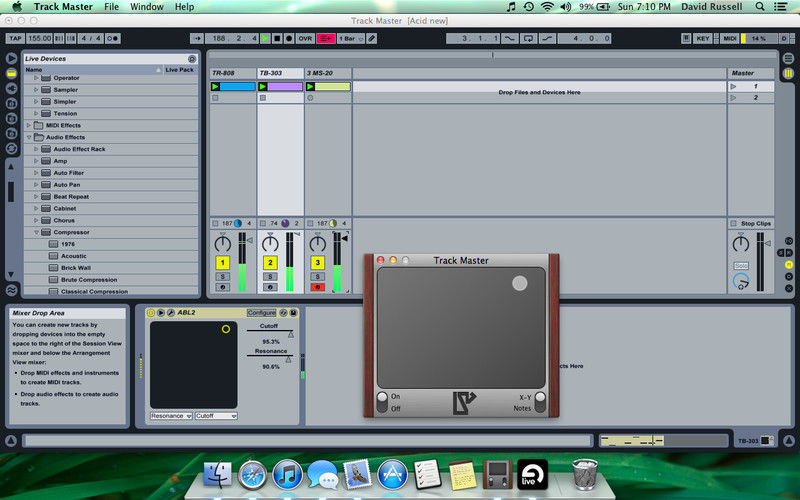This screenshot has width=800, height=500.
Task: Open the Live app in the Dock
Action: pyautogui.click(x=532, y=474)
